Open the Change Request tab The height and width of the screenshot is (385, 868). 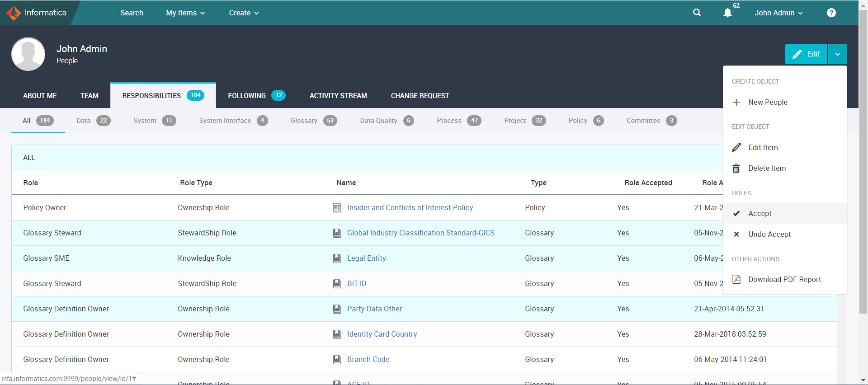[420, 96]
